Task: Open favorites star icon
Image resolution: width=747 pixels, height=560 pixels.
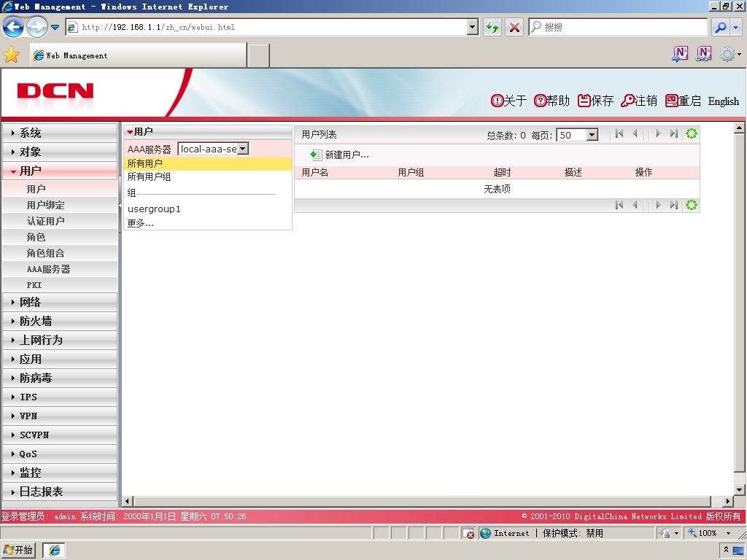Action: 11,55
